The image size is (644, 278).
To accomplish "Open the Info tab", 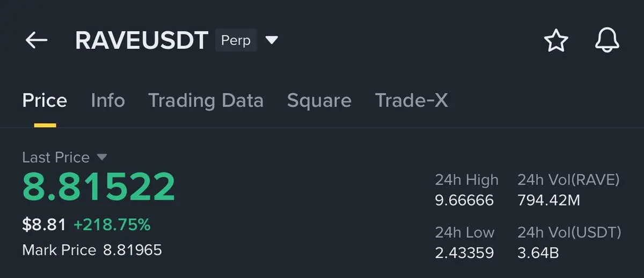I will click(x=108, y=100).
